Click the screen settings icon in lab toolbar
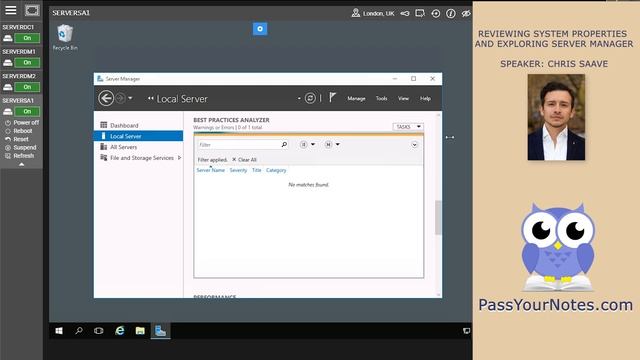Image resolution: width=640 pixels, height=360 pixels. [x=420, y=13]
